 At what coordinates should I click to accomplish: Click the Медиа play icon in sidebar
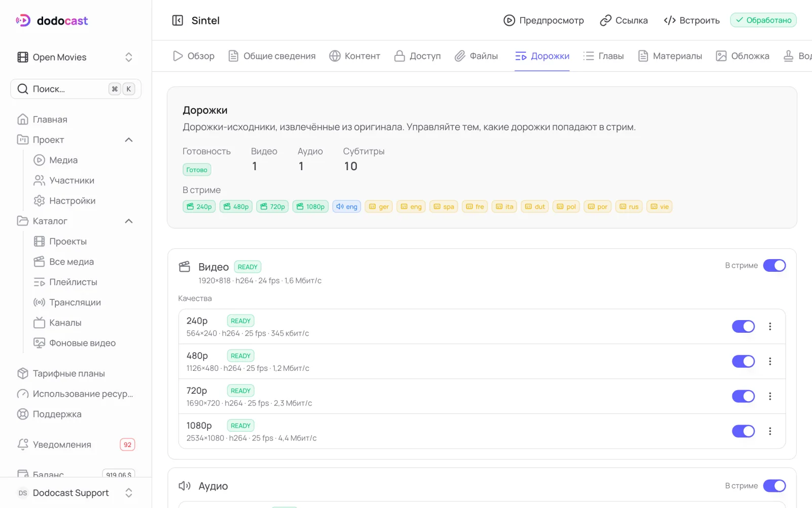(39, 160)
